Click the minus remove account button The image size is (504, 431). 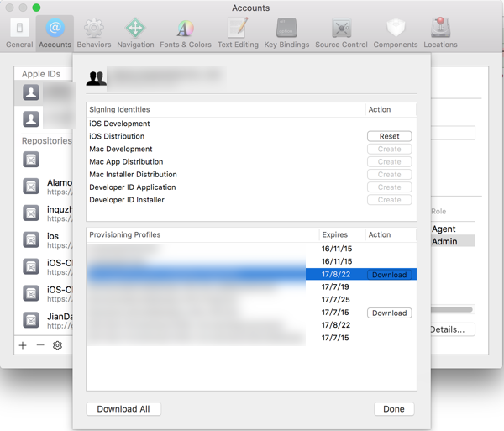(x=40, y=345)
